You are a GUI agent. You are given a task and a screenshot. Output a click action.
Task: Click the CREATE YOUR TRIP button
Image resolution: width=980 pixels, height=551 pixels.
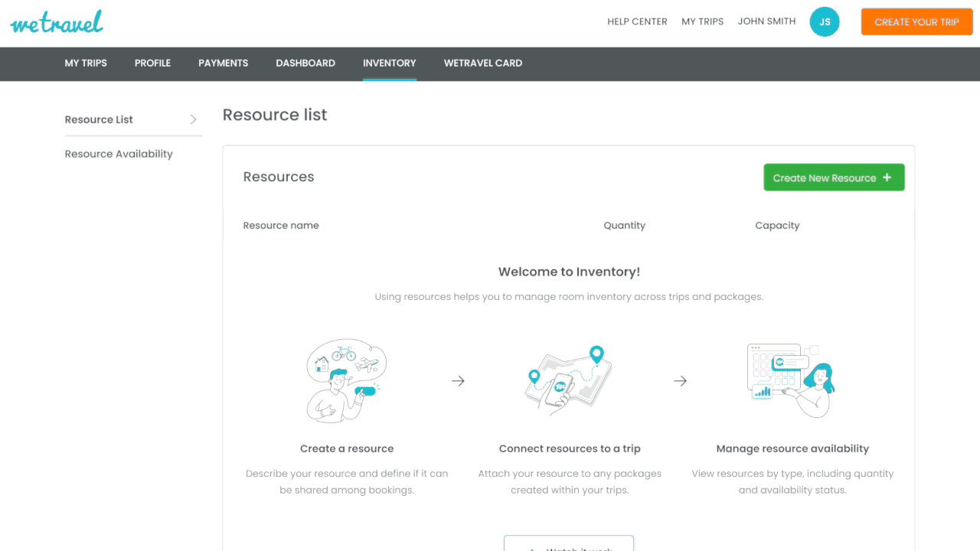[x=916, y=21]
